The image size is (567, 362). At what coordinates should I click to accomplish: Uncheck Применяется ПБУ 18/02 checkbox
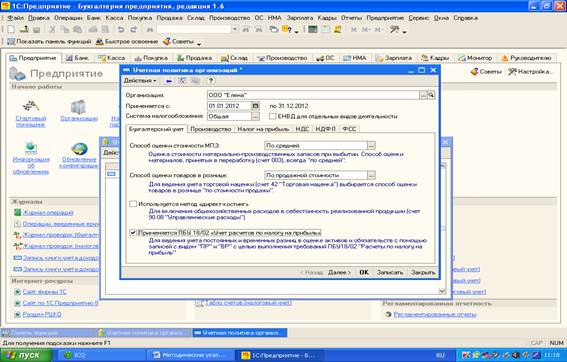coord(133,233)
